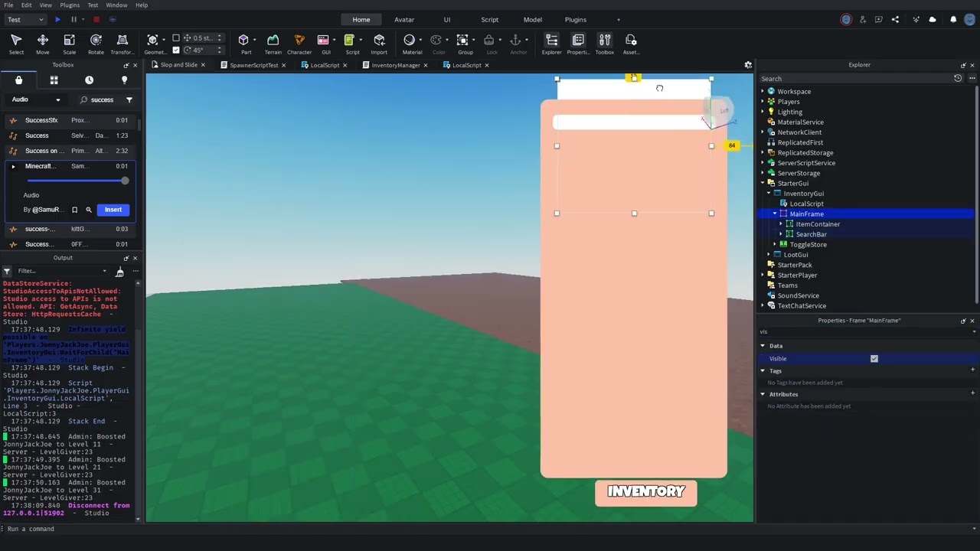Open Toolbox Marketplace bag tab
The width and height of the screenshot is (980, 551).
tap(18, 80)
